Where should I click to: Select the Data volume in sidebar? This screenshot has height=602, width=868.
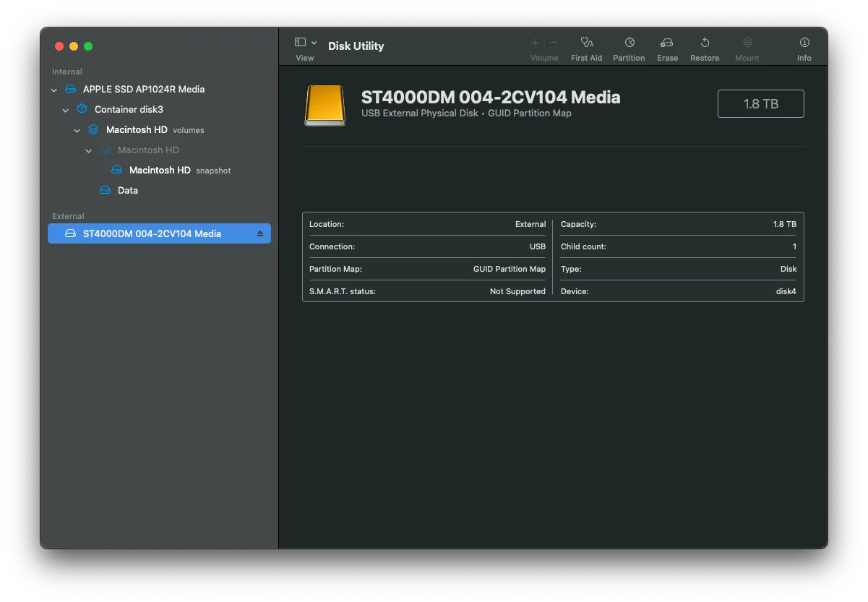pos(127,190)
